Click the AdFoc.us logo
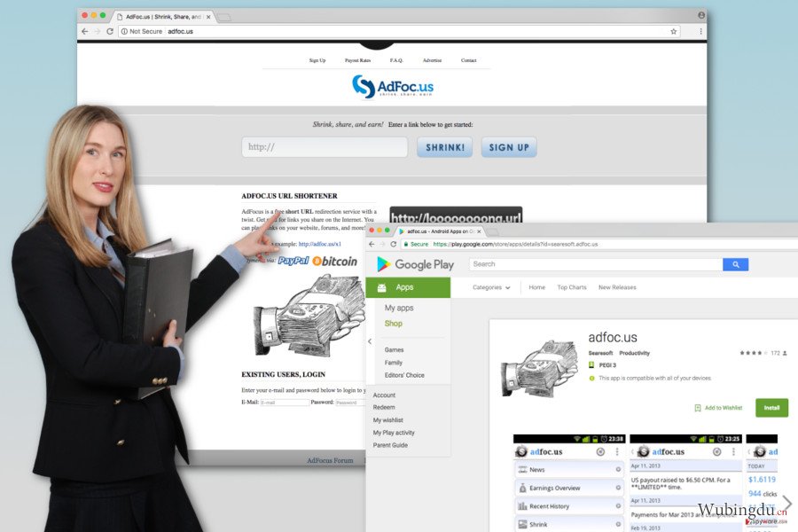 [x=393, y=86]
